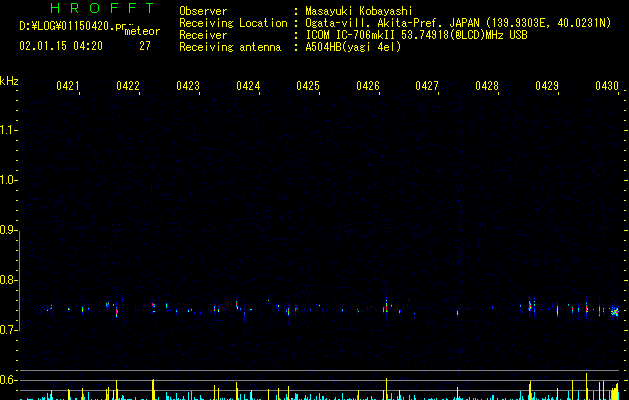The image size is (629, 400).
Task: Click the 1.1 kHz axis label
Action: (x=8, y=130)
